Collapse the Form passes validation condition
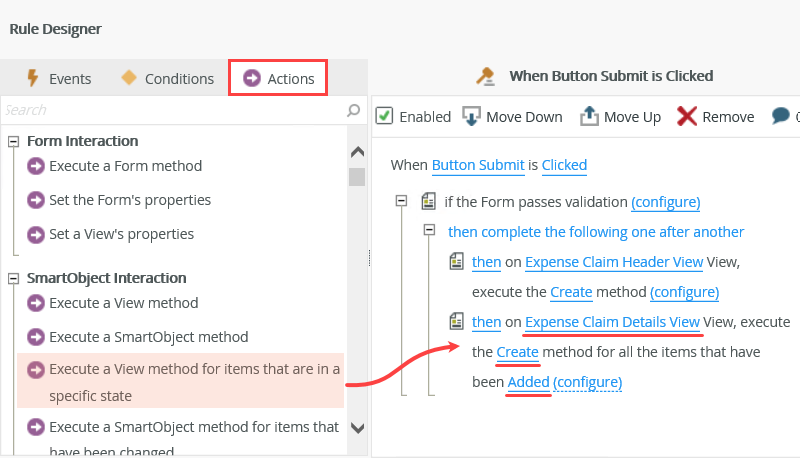Image resolution: width=800 pixels, height=458 pixels. pos(402,201)
